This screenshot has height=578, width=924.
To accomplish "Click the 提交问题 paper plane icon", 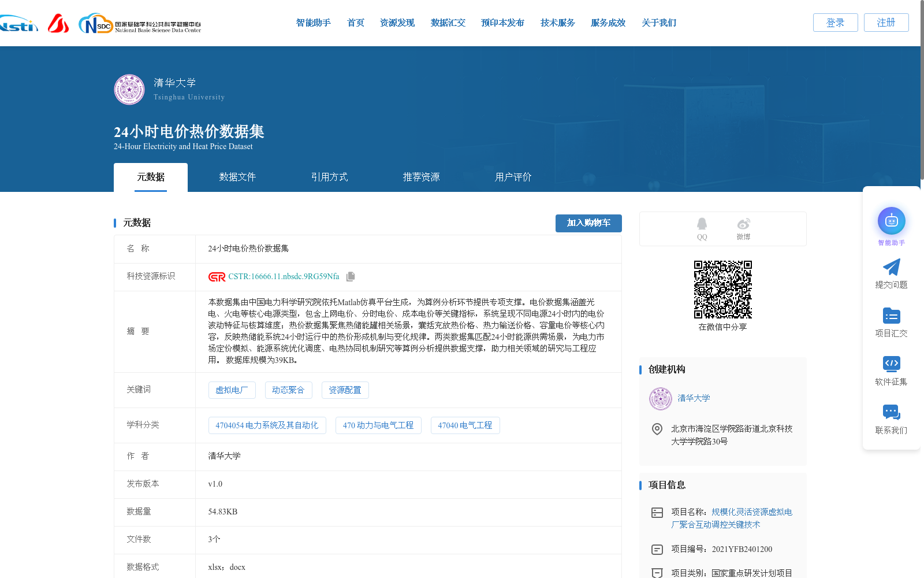I will click(x=891, y=266).
